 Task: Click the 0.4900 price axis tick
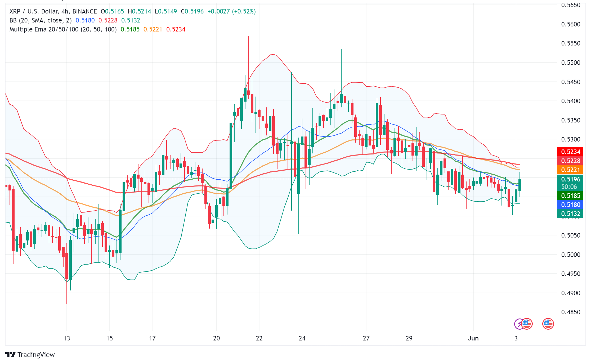pyautogui.click(x=571, y=293)
